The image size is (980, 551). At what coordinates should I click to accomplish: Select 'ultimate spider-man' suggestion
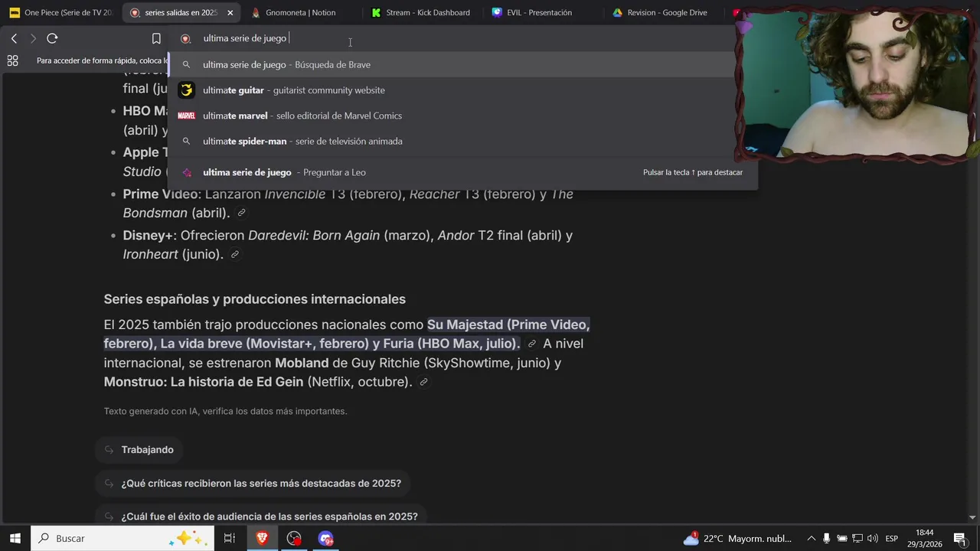462,141
